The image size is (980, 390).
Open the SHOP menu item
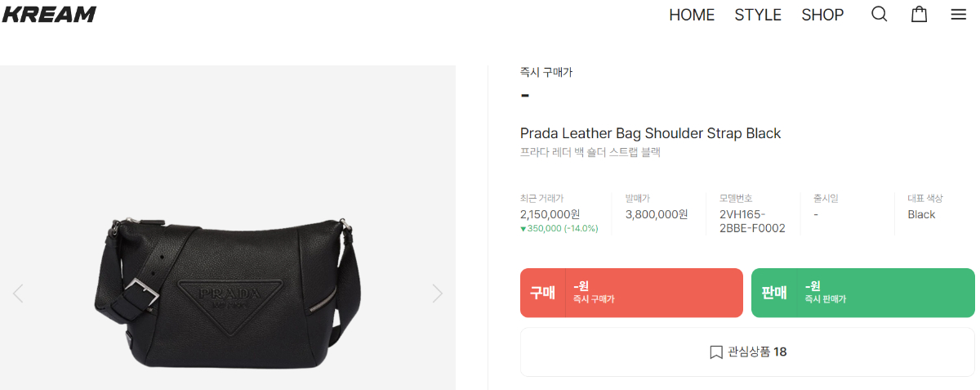point(822,15)
